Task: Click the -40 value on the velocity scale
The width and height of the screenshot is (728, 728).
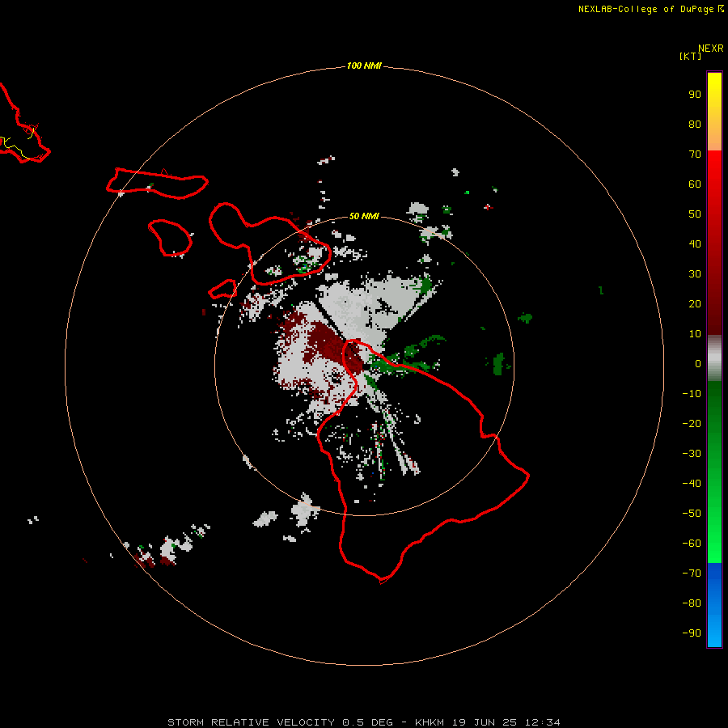Action: pos(692,484)
